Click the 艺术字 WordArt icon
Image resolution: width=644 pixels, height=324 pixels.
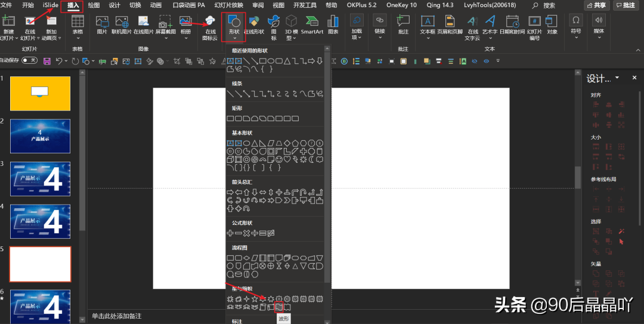(x=490, y=26)
